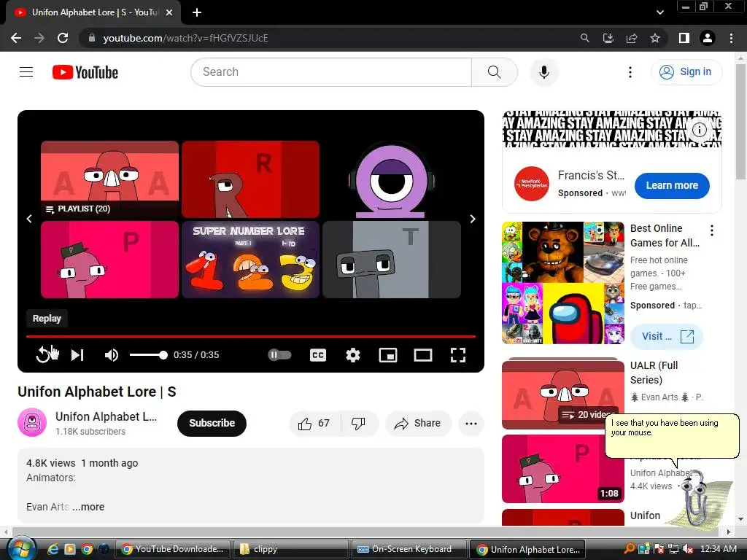Open the YouTube hamburger guide menu

pos(26,72)
